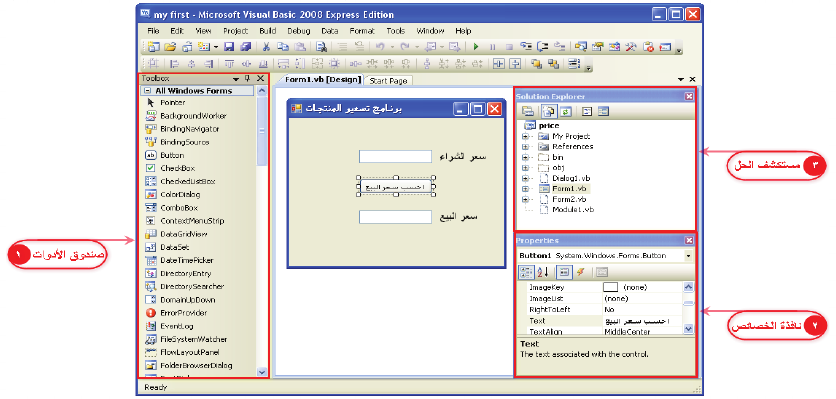Expand the Dialog1.vb node
The width and height of the screenshot is (836, 399).
(x=526, y=178)
